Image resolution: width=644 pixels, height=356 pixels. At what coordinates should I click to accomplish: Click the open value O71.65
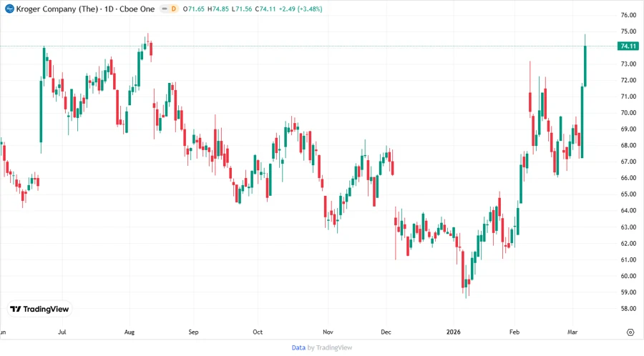193,9
